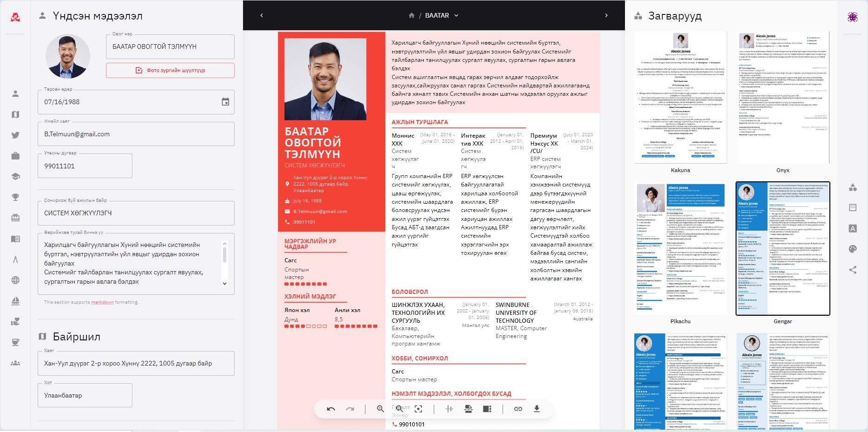Click the photo filter button

[x=170, y=70]
